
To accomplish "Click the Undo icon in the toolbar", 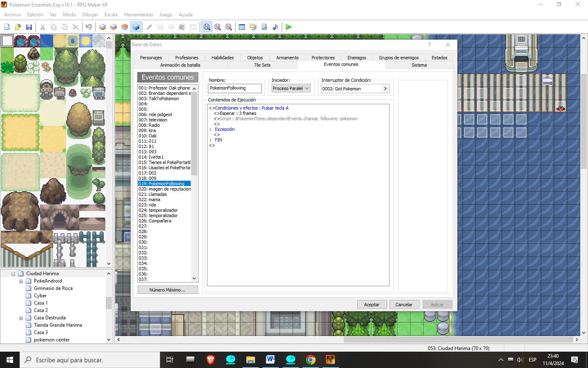I will 89,27.
